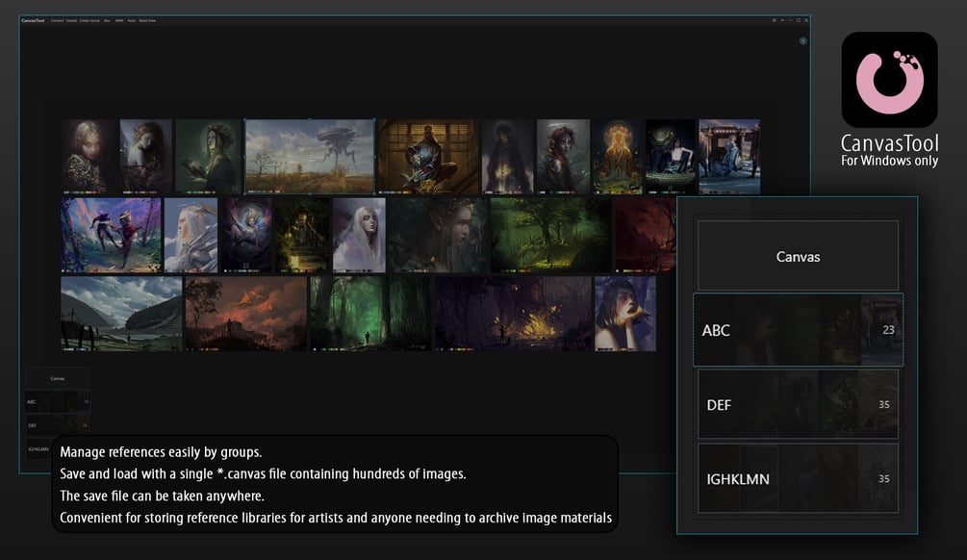The image size is (967, 560).
Task: Select the woman in blue dress street thumbnail
Action: click(x=729, y=157)
